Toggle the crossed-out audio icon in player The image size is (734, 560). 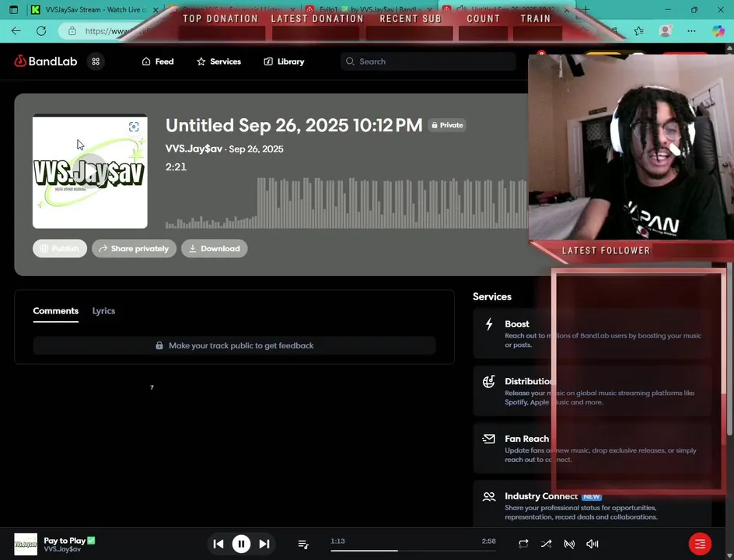tap(569, 544)
